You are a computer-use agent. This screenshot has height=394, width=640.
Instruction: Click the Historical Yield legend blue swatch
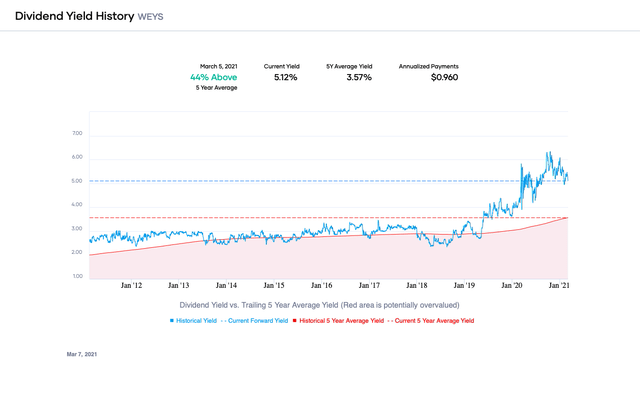click(x=172, y=321)
